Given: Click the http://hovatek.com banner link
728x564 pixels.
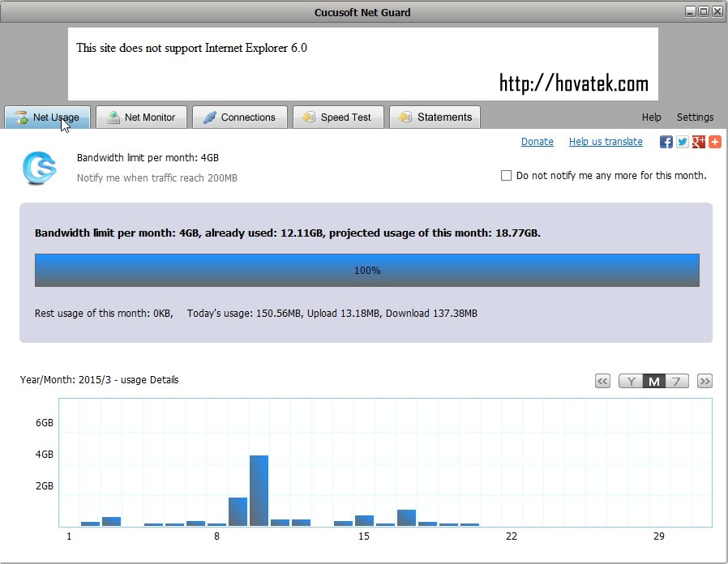Looking at the screenshot, I should (x=574, y=83).
